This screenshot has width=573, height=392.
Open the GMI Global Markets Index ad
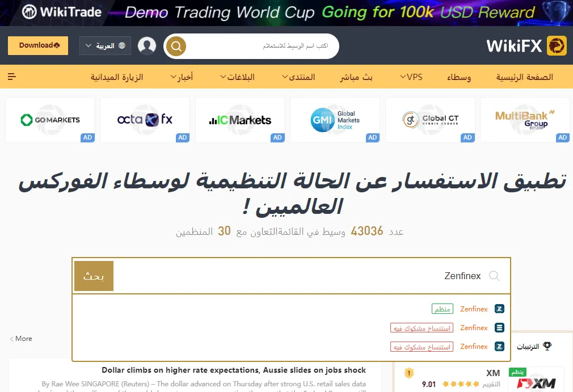[x=335, y=120]
